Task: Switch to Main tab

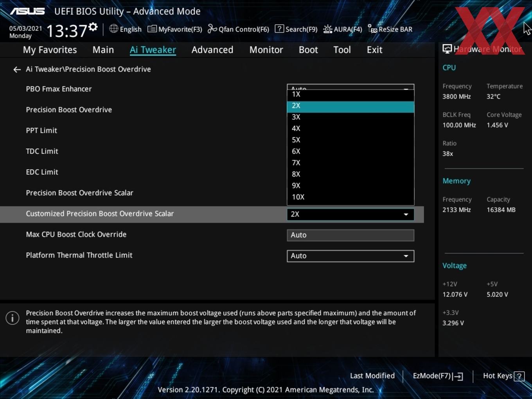Action: pos(103,50)
